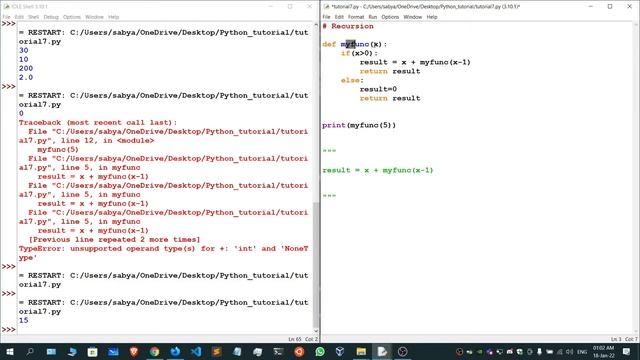Click the 'def myfunc(x):' line in editor
640x360 pixels.
[x=354, y=44]
